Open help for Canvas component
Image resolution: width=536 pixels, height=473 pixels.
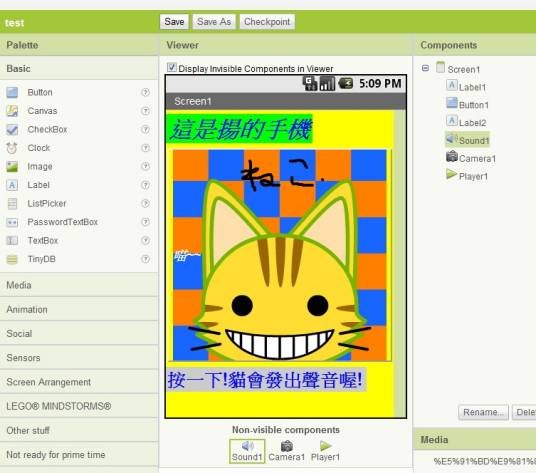tap(145, 111)
